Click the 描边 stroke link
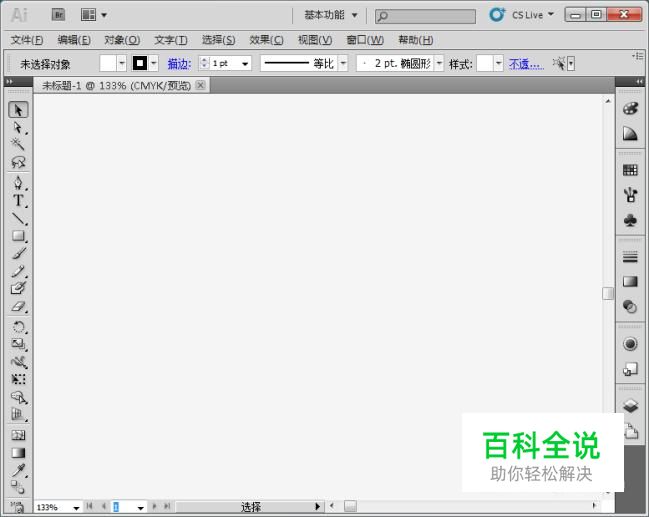 (x=179, y=64)
